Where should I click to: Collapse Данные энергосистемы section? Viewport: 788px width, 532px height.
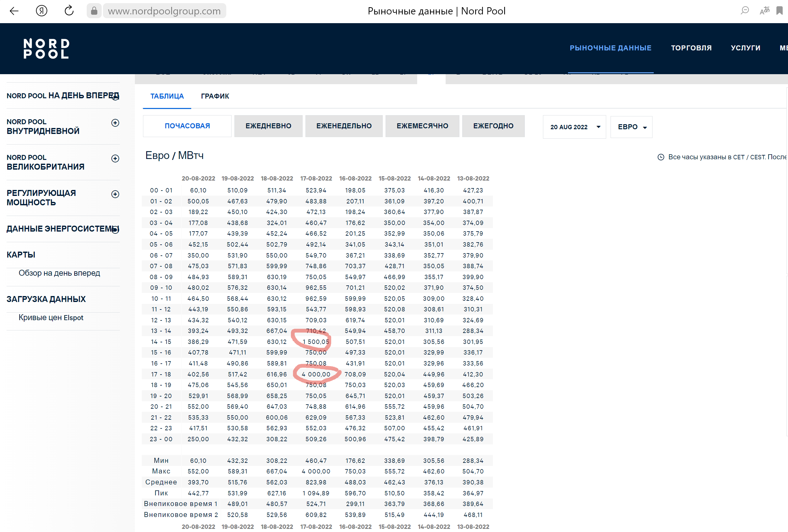(115, 230)
